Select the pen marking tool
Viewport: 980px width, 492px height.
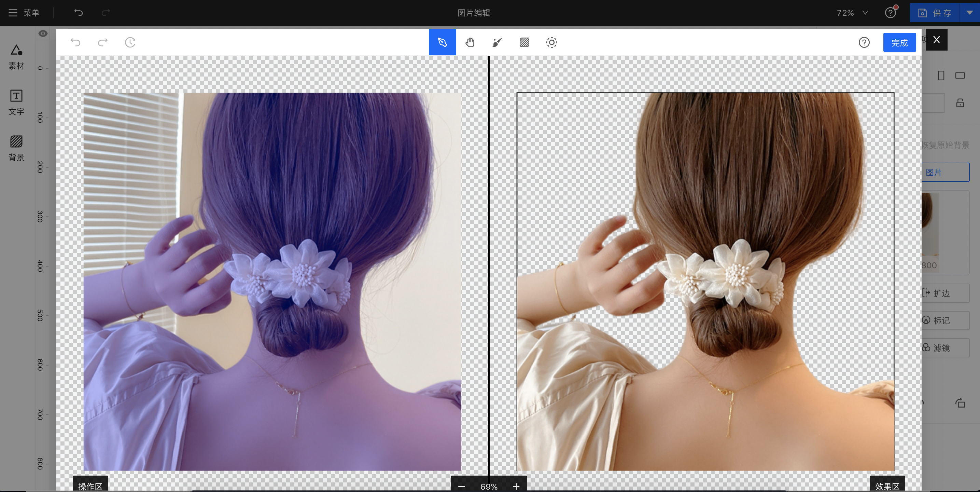tap(443, 42)
